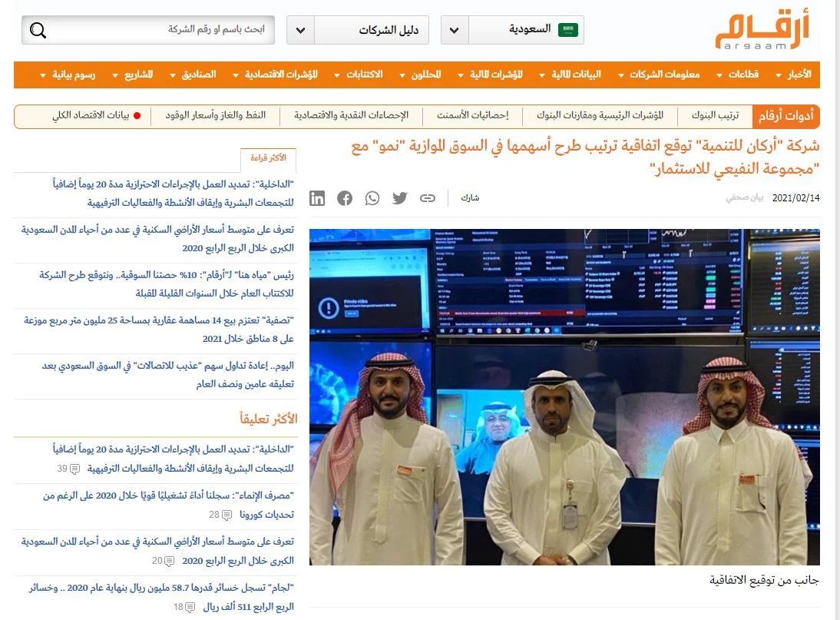Open news about رئيس مياه هنا

(x=167, y=284)
